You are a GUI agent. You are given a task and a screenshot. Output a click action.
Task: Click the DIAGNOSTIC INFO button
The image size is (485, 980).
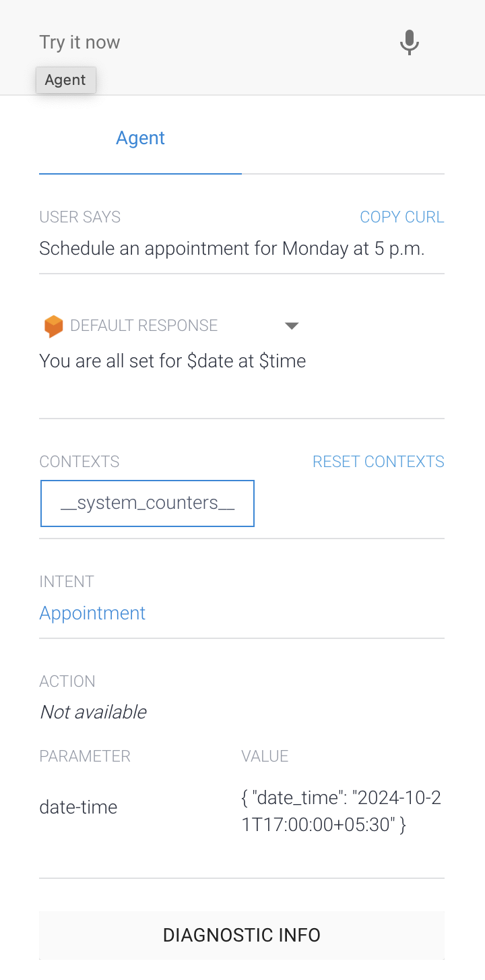tap(242, 935)
